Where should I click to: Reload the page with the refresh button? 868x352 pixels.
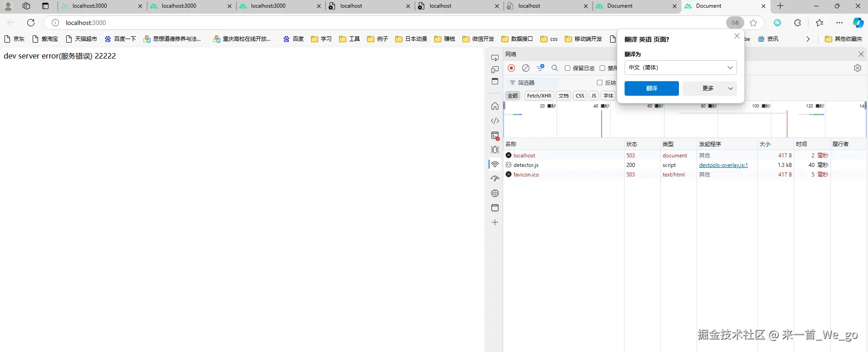click(x=31, y=23)
